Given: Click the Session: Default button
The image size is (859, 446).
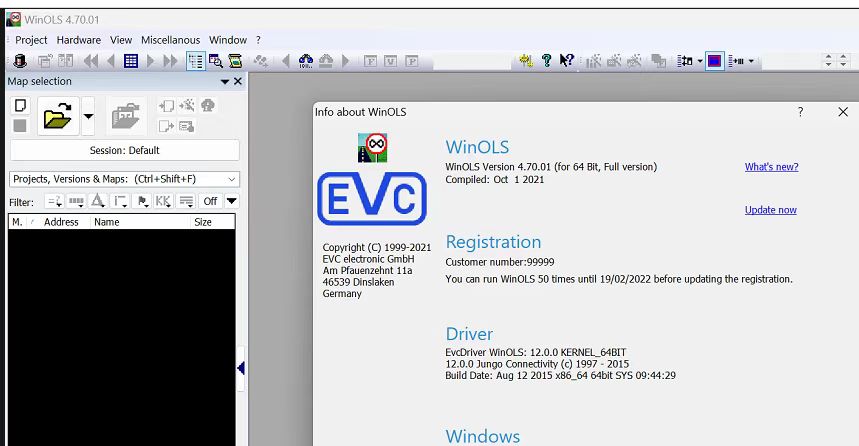Looking at the screenshot, I should 125,150.
